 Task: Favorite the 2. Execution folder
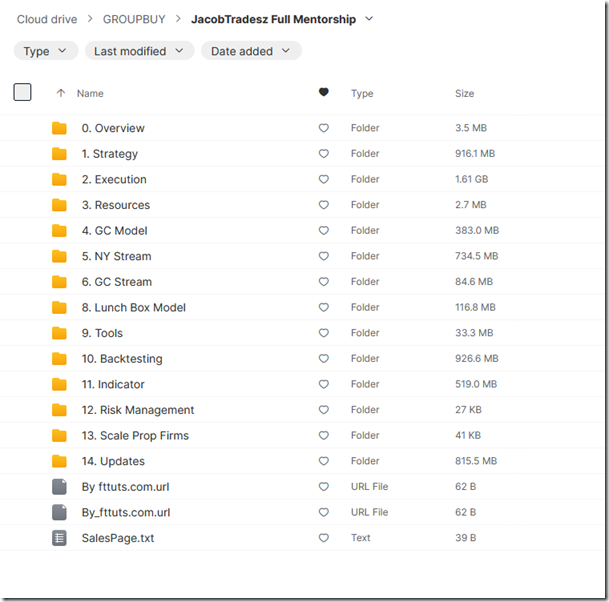pyautogui.click(x=324, y=179)
